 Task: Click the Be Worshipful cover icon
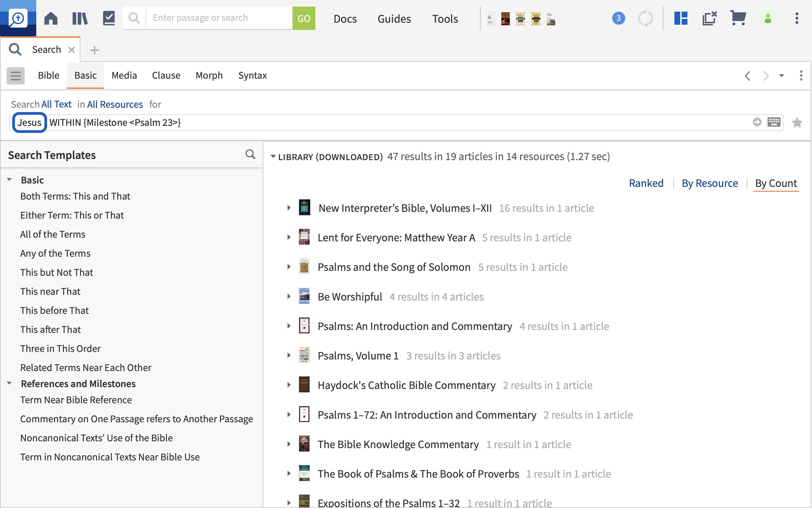[304, 296]
